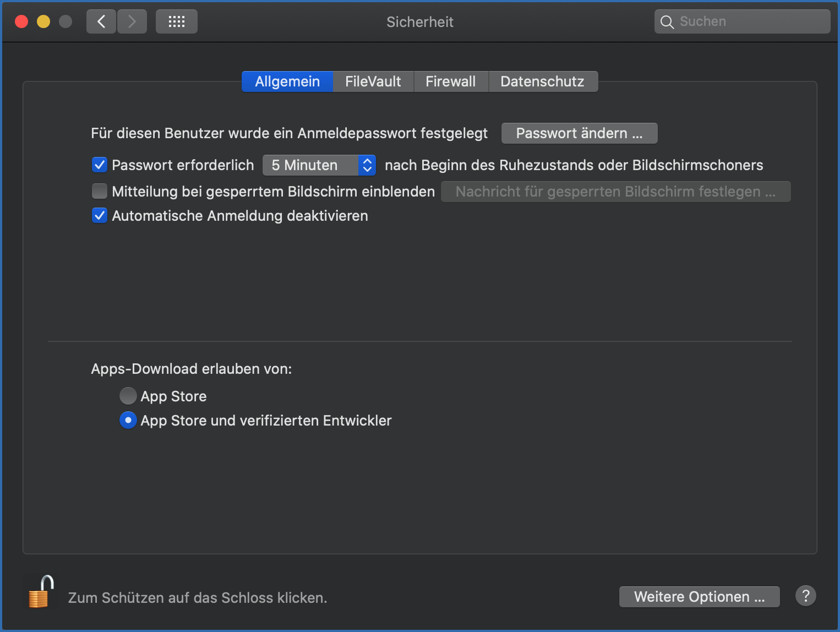Switch to the FileVault tab

373,81
